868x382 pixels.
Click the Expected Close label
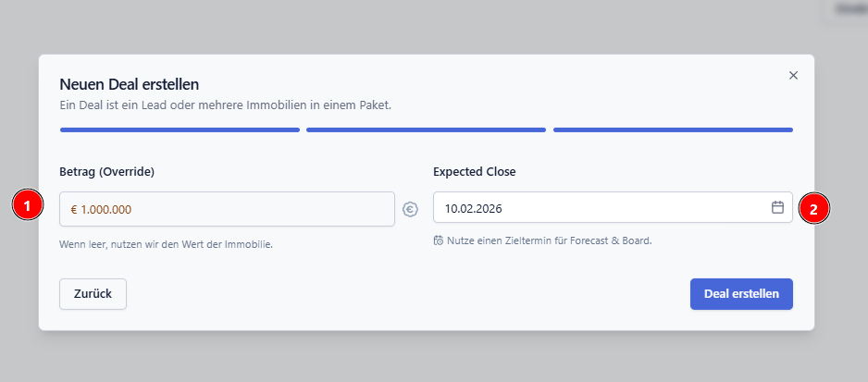pyautogui.click(x=475, y=171)
